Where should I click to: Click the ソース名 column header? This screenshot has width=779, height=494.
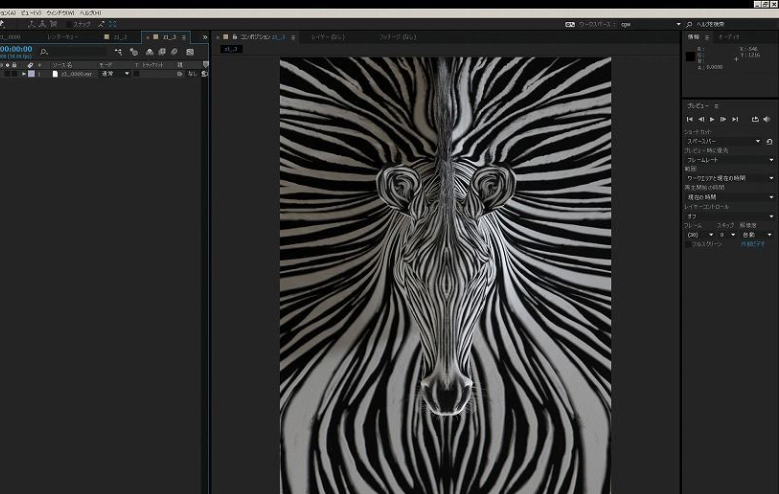click(x=63, y=65)
